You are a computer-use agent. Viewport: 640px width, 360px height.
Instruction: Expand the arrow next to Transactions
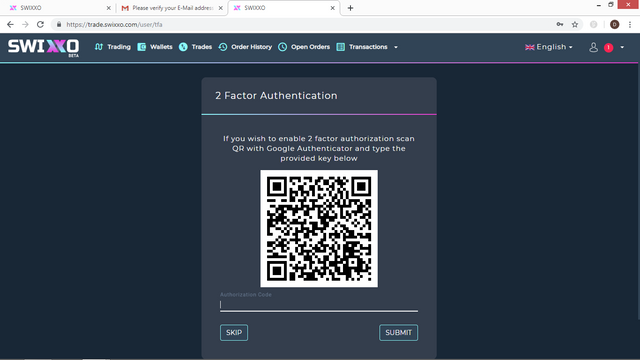[396, 47]
